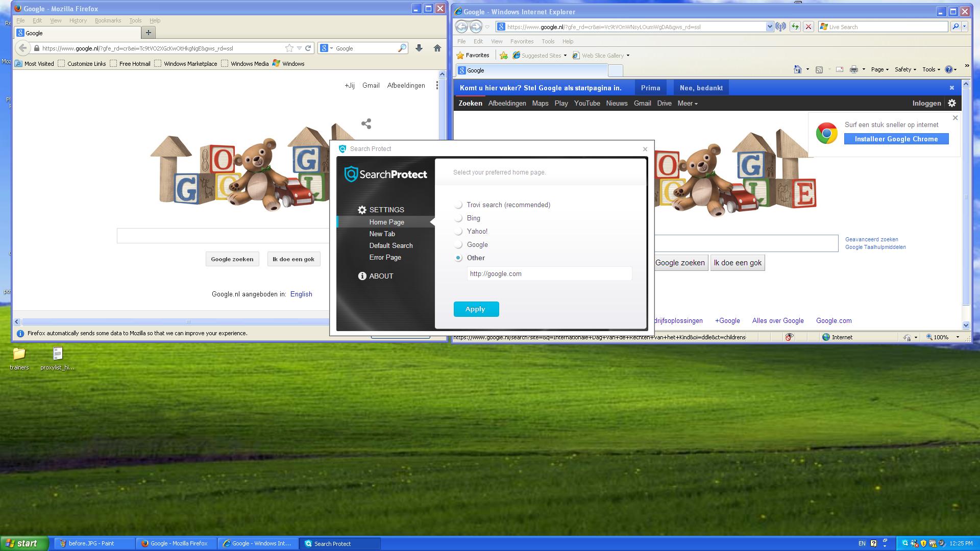Open the Start menu
Viewport: 980px width, 551px height.
click(24, 543)
